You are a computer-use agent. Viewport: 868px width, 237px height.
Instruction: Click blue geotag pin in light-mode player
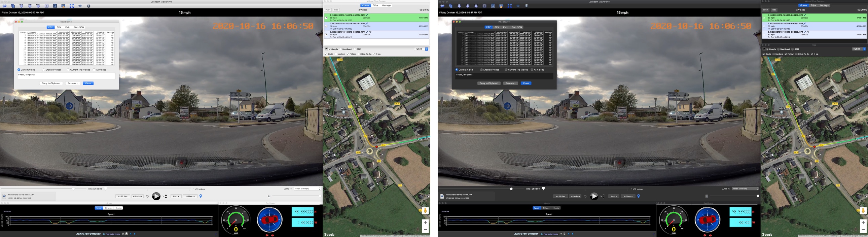[x=201, y=196]
